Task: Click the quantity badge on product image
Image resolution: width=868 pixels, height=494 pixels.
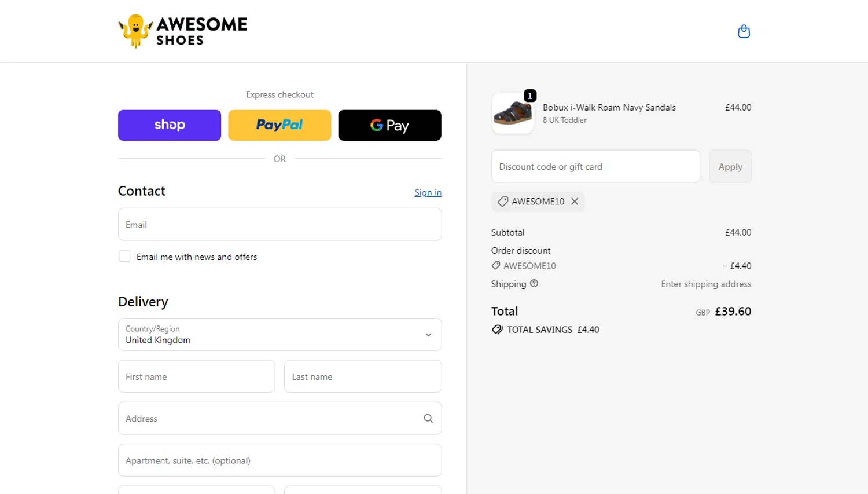Action: coord(530,96)
